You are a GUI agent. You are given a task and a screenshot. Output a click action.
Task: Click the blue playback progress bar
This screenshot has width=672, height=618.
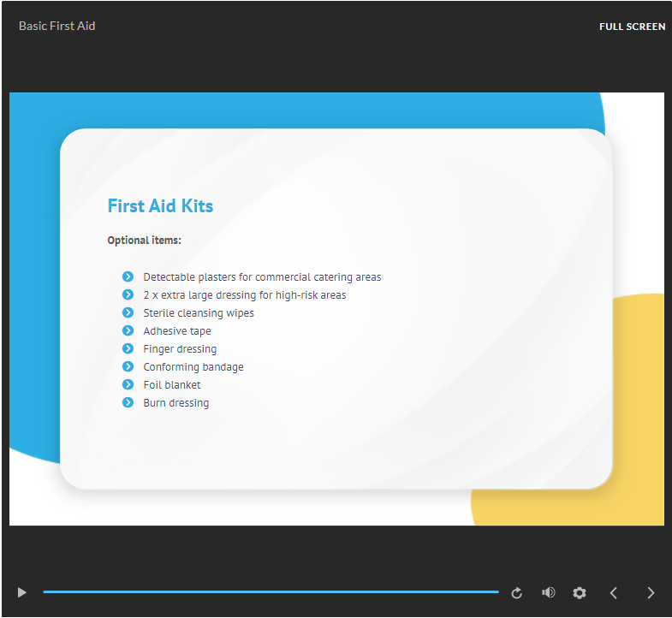pos(271,591)
